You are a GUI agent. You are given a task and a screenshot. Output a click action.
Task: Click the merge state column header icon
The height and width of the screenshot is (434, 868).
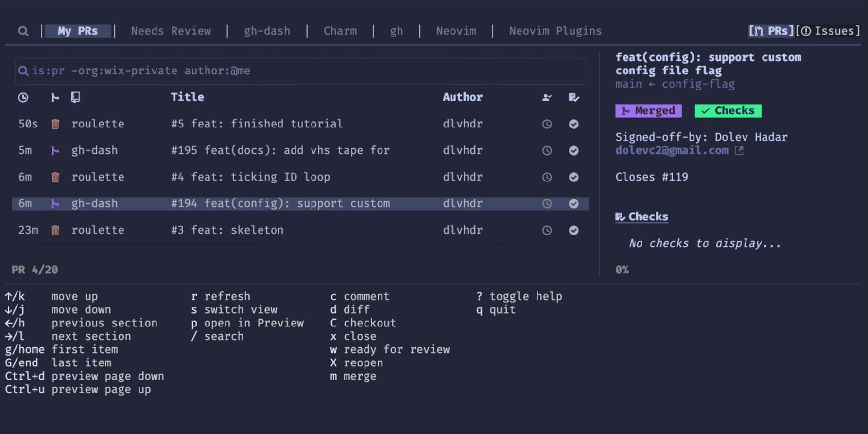pos(55,97)
